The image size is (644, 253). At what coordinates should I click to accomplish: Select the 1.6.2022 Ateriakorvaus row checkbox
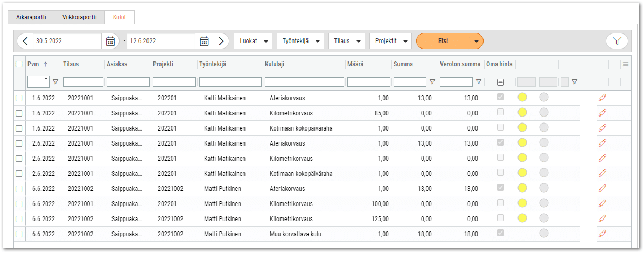click(x=18, y=98)
